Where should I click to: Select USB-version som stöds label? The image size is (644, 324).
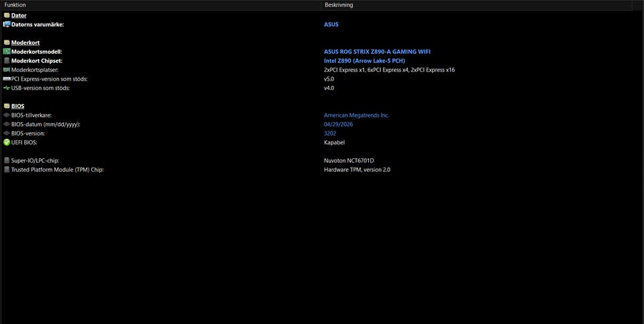point(40,87)
